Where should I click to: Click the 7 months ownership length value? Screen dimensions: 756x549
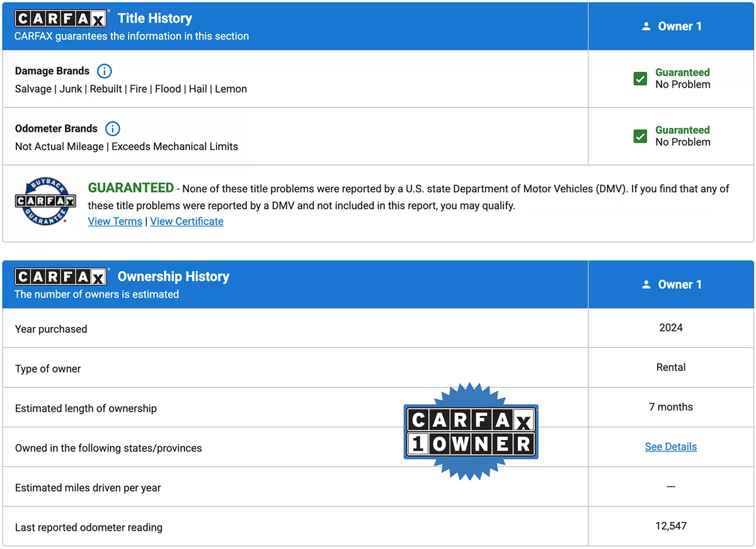click(x=670, y=407)
